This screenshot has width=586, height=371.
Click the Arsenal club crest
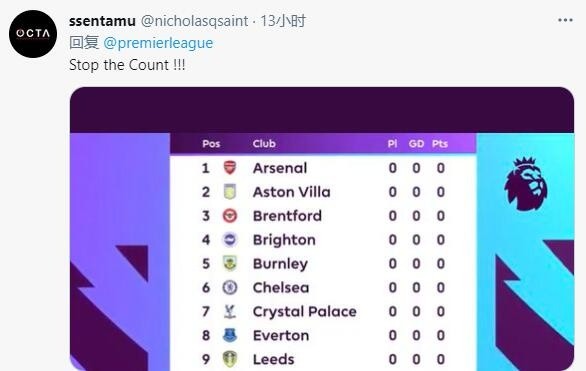[230, 168]
